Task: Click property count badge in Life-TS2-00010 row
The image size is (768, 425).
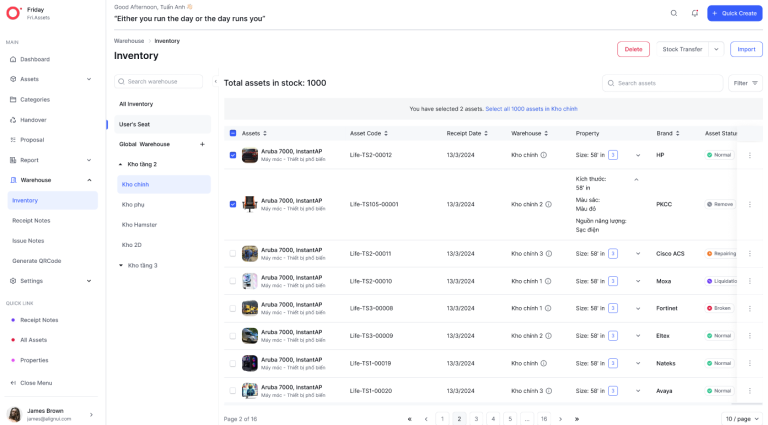Action: pyautogui.click(x=613, y=281)
